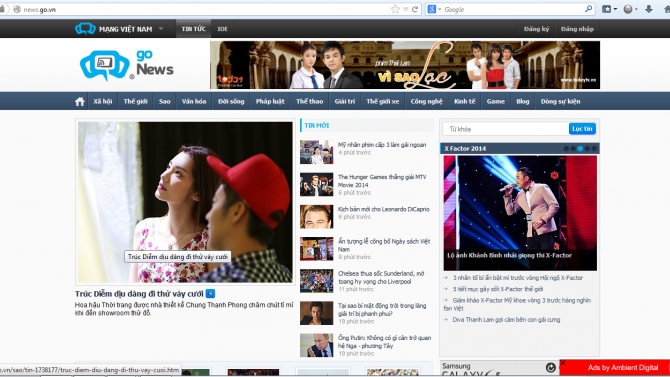Open the Ngày sách Việt Nam article link
Image resolution: width=670 pixels, height=377 pixels.
[x=384, y=245]
